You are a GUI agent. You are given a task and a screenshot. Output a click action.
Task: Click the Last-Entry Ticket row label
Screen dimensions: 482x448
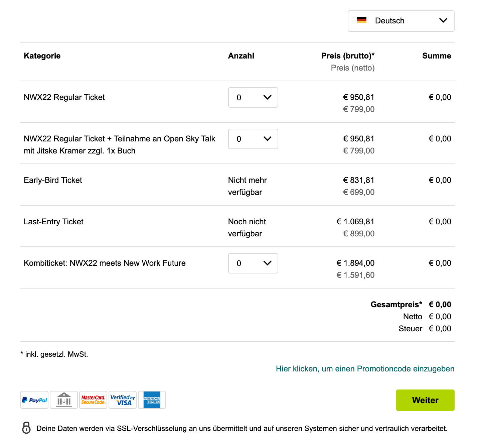(x=53, y=222)
